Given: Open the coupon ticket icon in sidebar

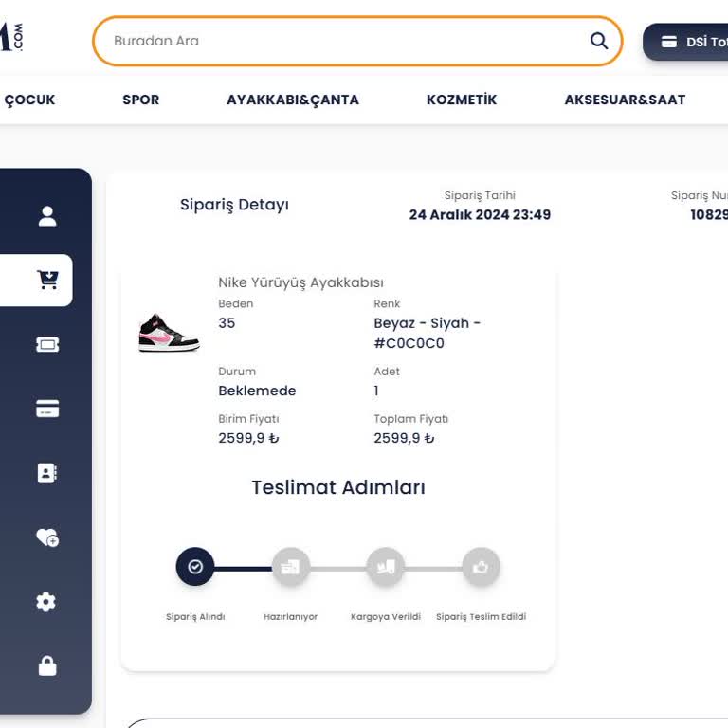Looking at the screenshot, I should pos(47,344).
